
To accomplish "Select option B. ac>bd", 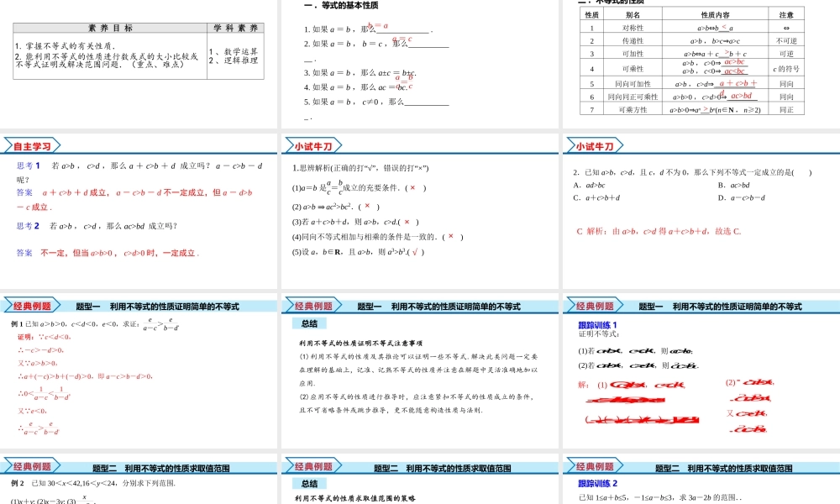I will click(733, 186).
